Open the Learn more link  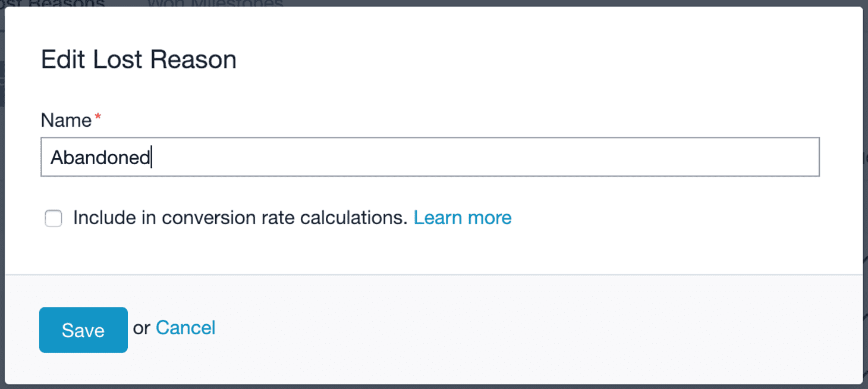[x=463, y=218]
